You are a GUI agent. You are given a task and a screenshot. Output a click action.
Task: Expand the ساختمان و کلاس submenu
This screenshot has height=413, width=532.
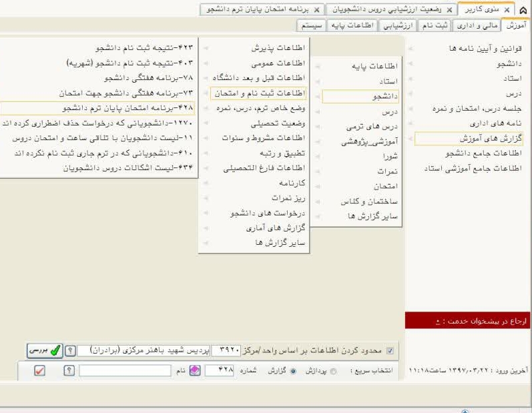pos(364,201)
